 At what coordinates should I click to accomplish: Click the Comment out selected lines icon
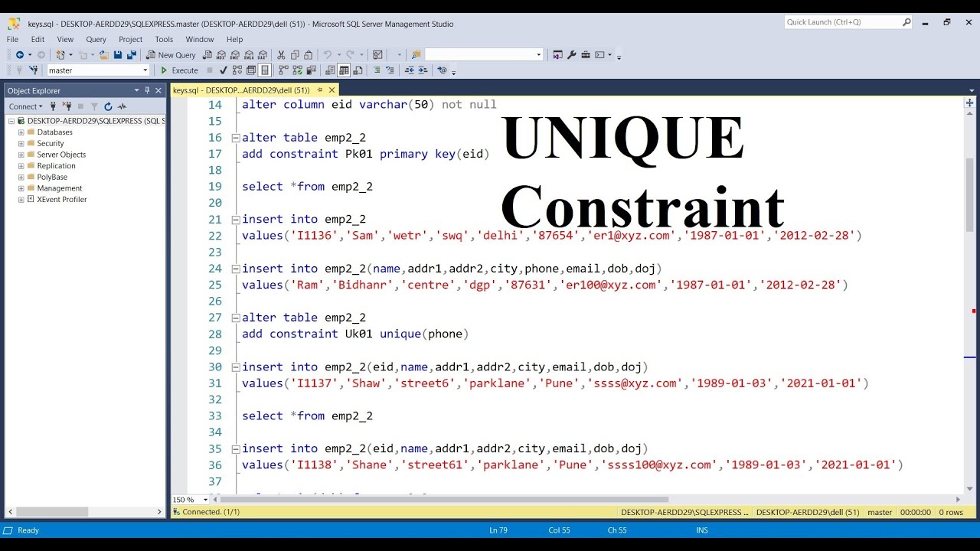[377, 70]
